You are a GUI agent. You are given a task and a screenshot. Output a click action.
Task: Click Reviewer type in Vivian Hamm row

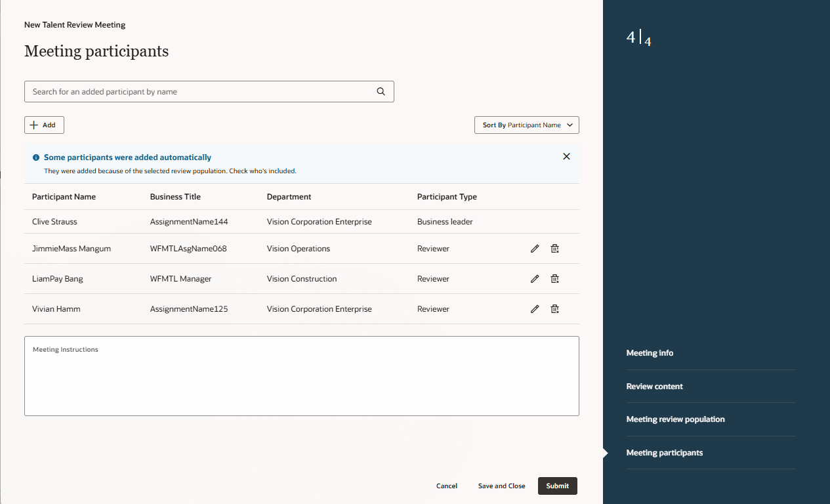pos(433,309)
